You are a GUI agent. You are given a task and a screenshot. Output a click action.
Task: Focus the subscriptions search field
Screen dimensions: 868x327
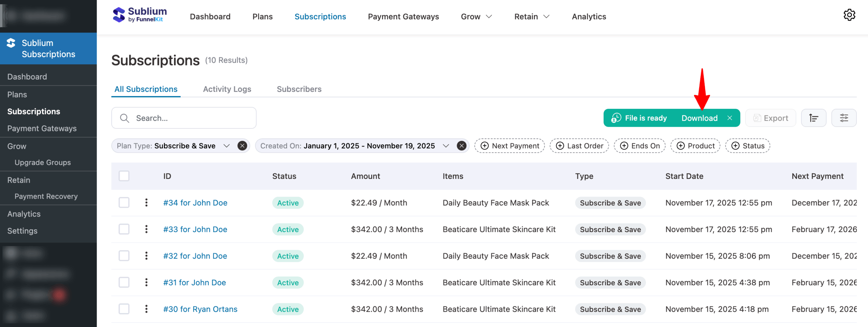pos(190,118)
